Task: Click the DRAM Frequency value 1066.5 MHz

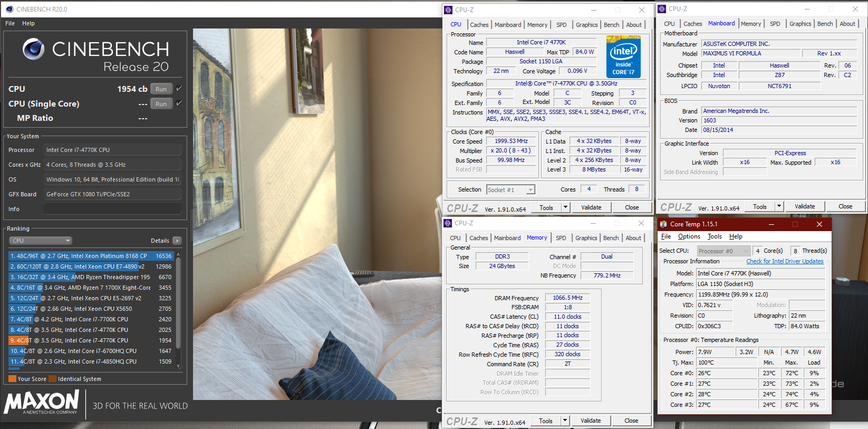Action: coord(567,298)
